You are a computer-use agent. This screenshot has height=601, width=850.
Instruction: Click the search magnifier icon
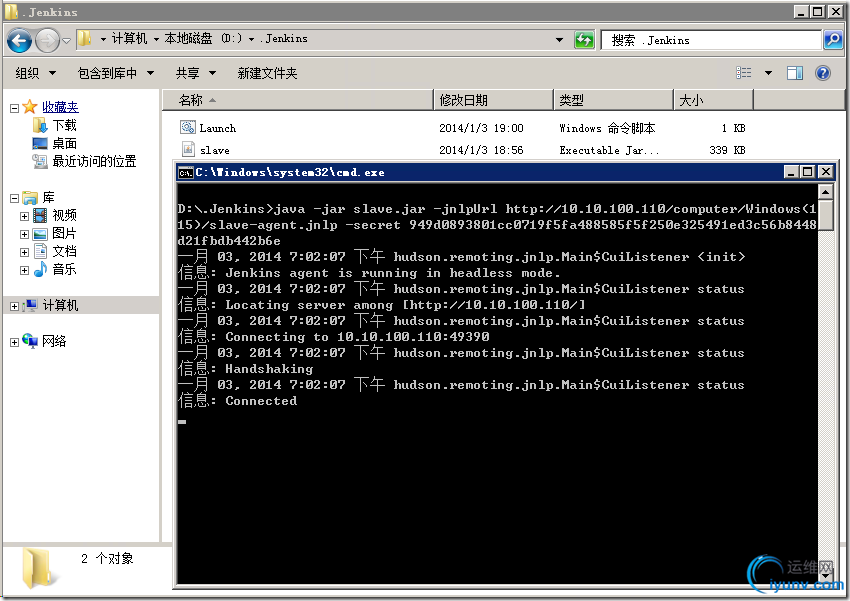833,40
